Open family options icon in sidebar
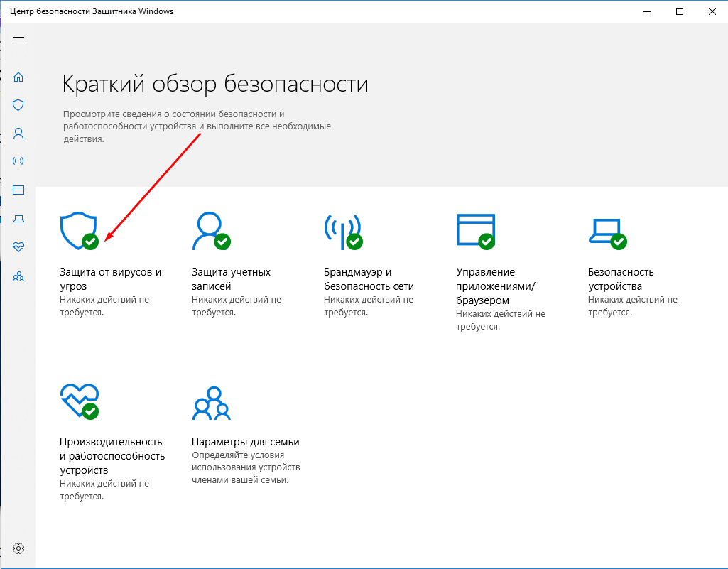 (x=18, y=277)
